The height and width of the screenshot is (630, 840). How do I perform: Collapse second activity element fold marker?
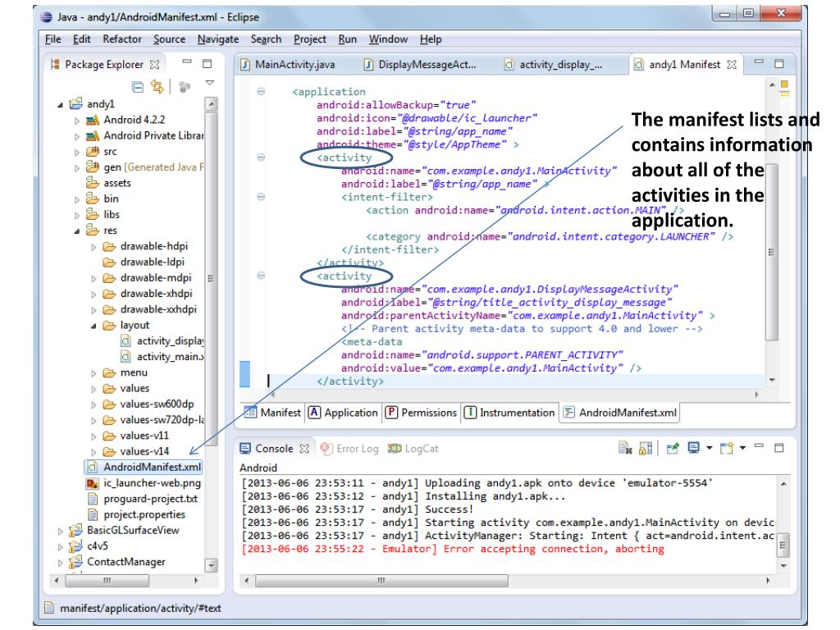[261, 276]
